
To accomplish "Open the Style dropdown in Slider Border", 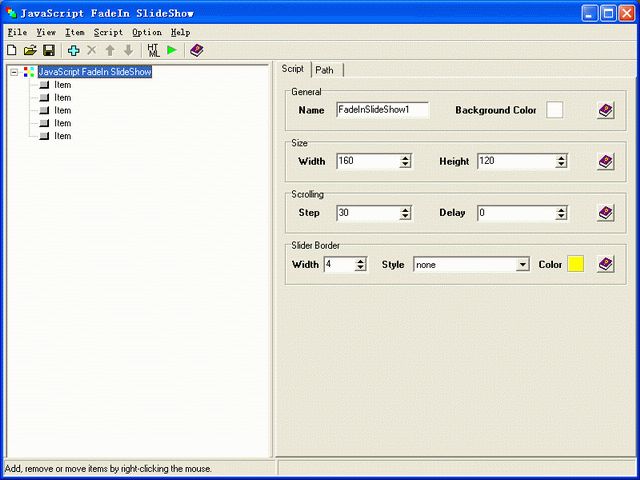I will coord(522,265).
